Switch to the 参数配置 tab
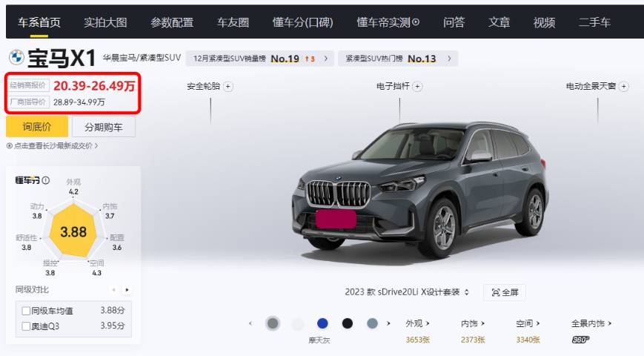 [172, 22]
